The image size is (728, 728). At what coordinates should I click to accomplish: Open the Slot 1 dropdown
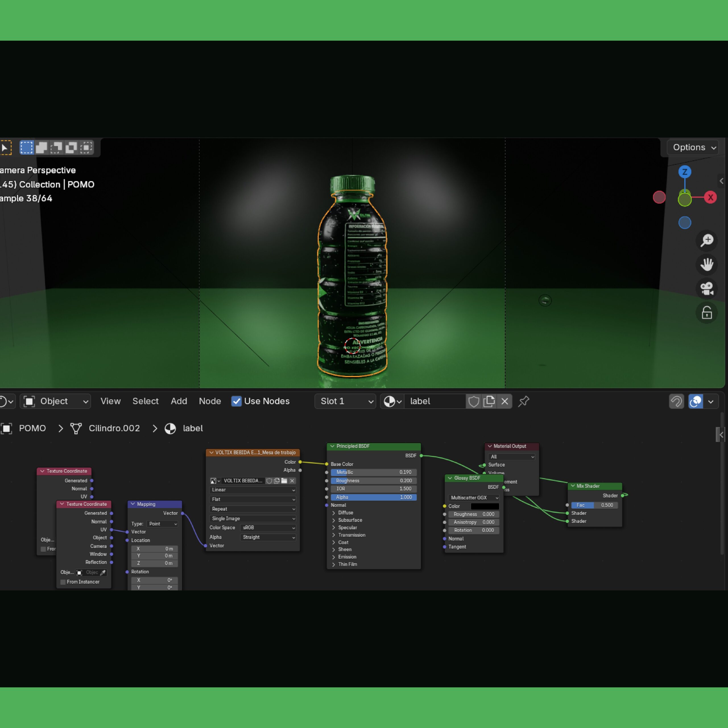coord(345,401)
